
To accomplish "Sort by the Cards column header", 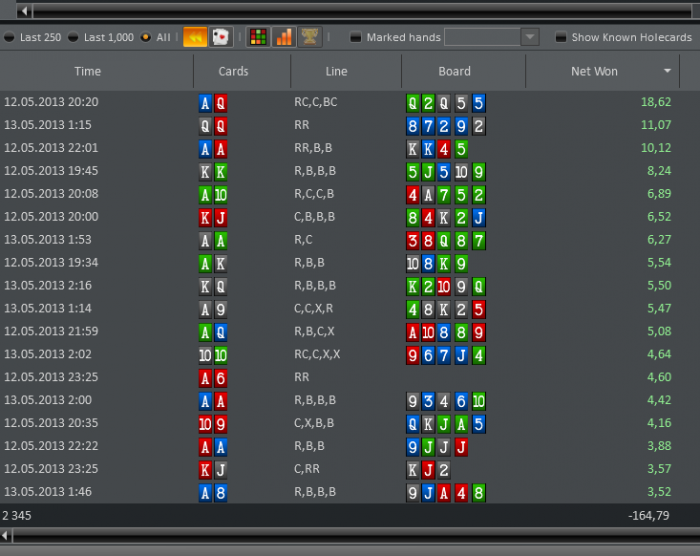I will 242,71.
